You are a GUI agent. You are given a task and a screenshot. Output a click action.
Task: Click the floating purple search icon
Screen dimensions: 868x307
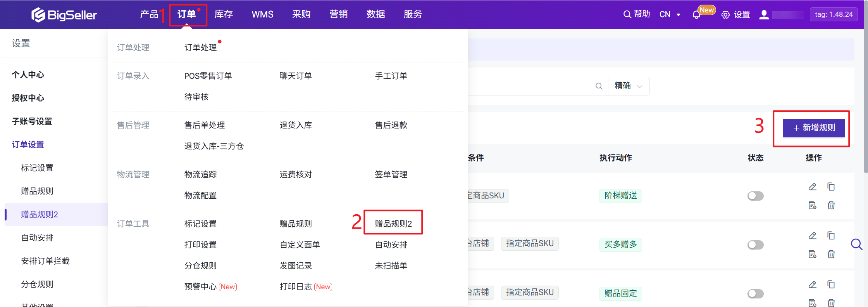click(x=856, y=244)
